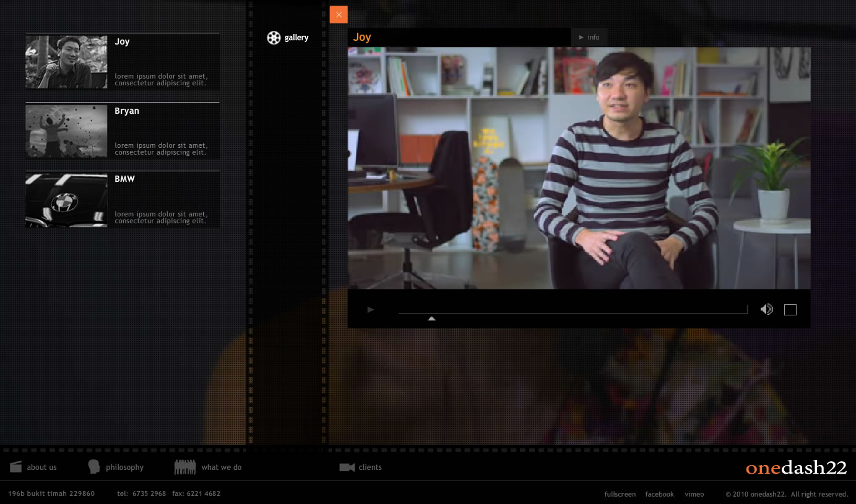
Task: Select the Bryan gallery thumbnail
Action: (66, 130)
